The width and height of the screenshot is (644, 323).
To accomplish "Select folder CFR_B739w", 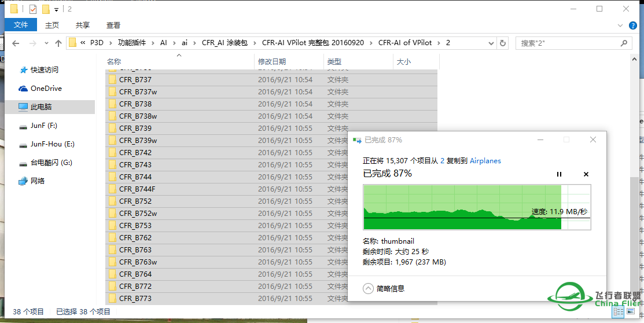I will [x=226, y=141].
